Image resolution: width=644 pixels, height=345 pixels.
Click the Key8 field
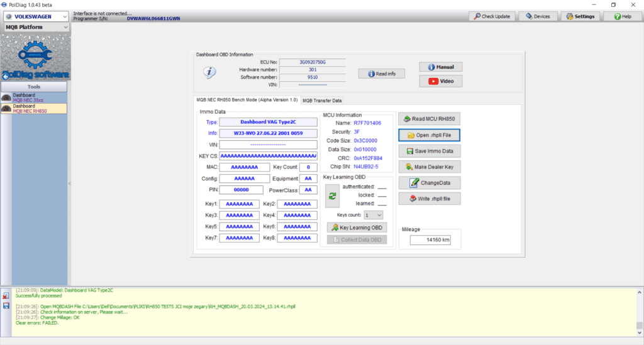coord(297,238)
